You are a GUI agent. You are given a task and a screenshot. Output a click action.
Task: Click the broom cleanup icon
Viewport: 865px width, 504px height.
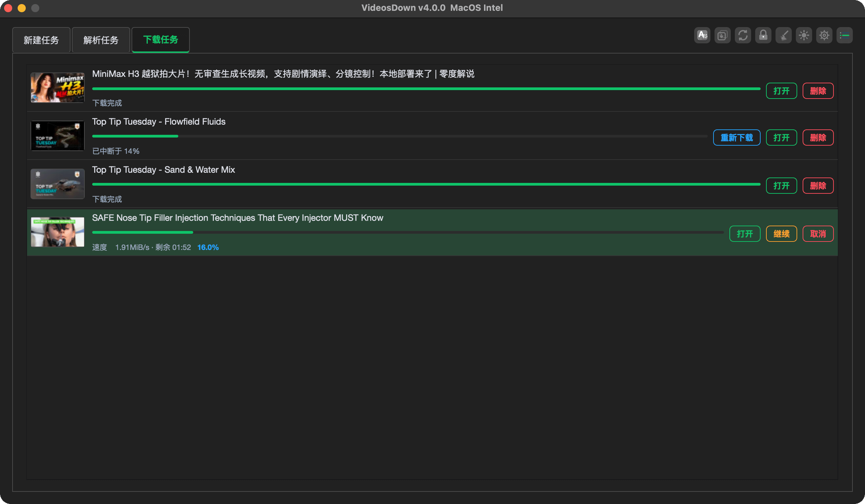[x=783, y=35]
